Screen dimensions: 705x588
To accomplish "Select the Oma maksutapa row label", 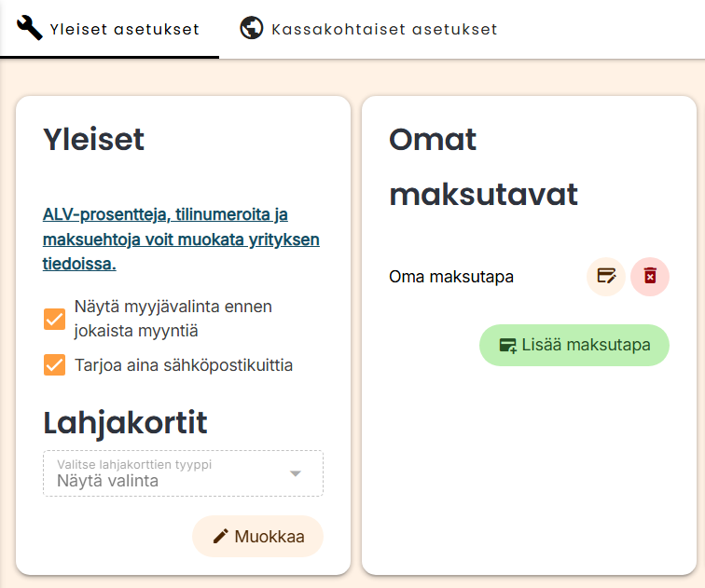I will click(451, 277).
